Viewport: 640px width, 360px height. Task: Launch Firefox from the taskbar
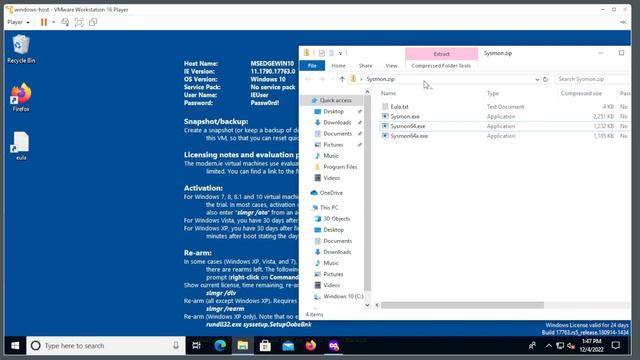[311, 346]
